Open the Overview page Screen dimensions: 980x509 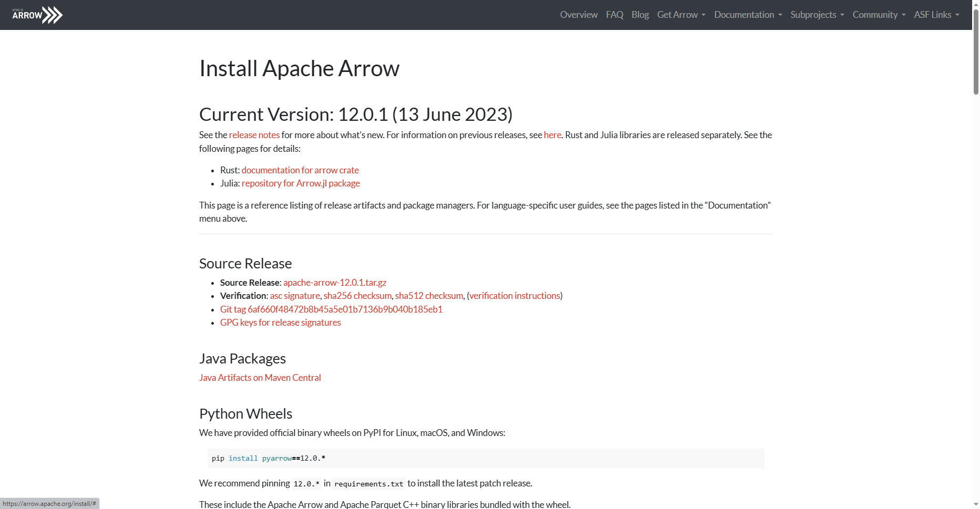point(579,15)
